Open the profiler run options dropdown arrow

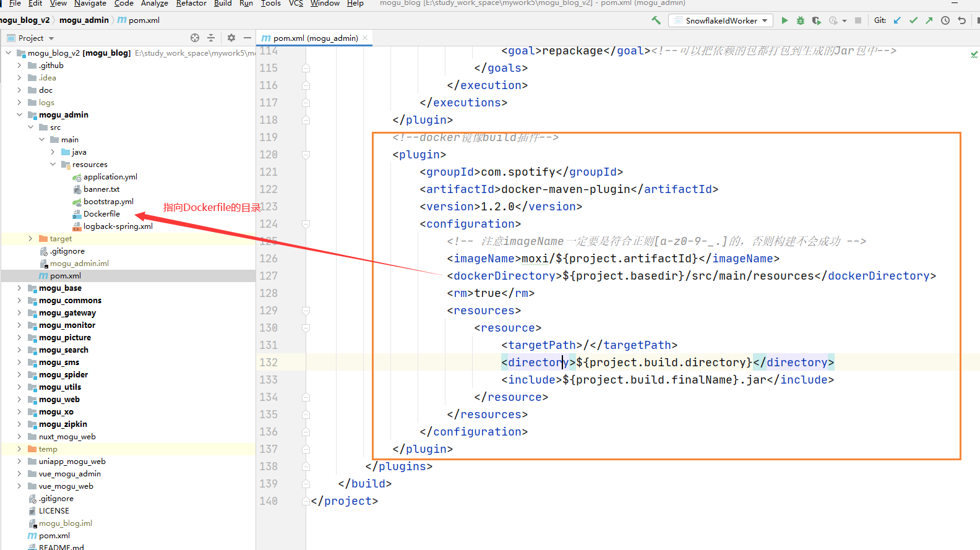click(x=845, y=21)
